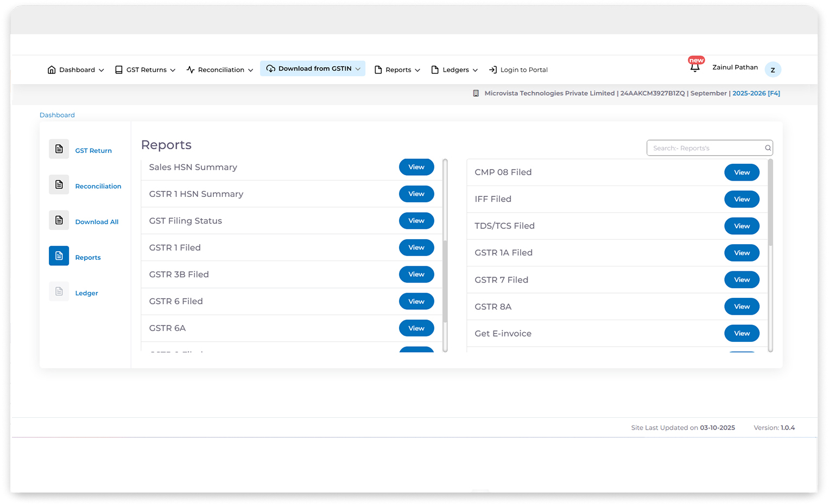Viewport: 829px width, 504px height.
Task: Focus the Search Reports input field
Action: pyautogui.click(x=705, y=148)
